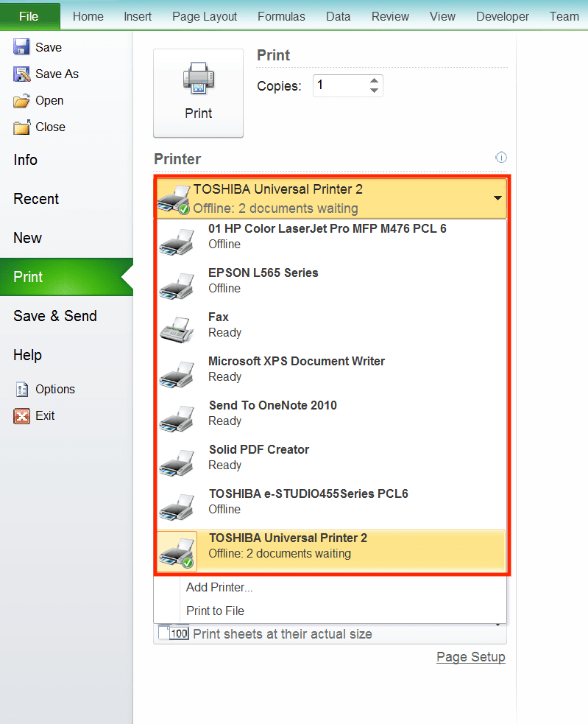Click the Copies number field
Screen dimensions: 588x724
(340, 85)
